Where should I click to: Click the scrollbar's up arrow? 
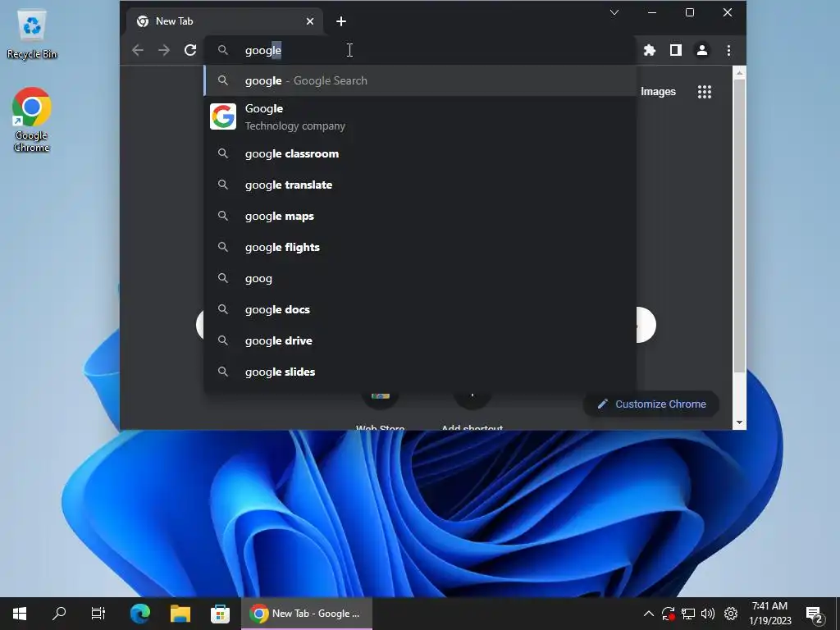[739, 73]
